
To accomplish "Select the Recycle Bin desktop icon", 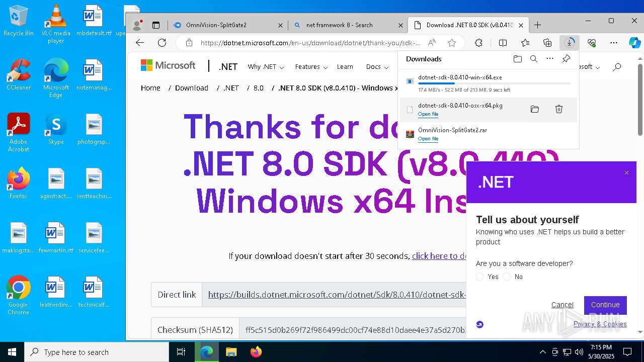I will (19, 21).
